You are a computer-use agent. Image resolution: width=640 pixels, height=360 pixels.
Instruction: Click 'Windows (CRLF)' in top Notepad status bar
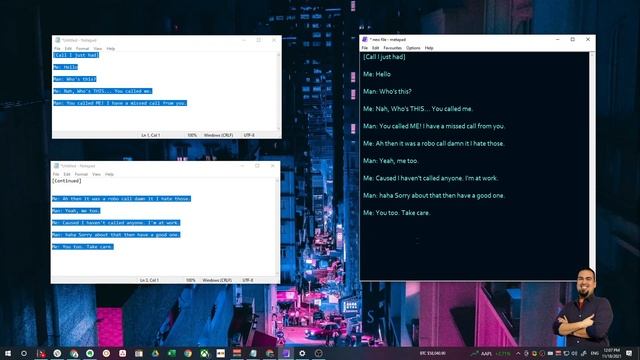pyautogui.click(x=218, y=135)
